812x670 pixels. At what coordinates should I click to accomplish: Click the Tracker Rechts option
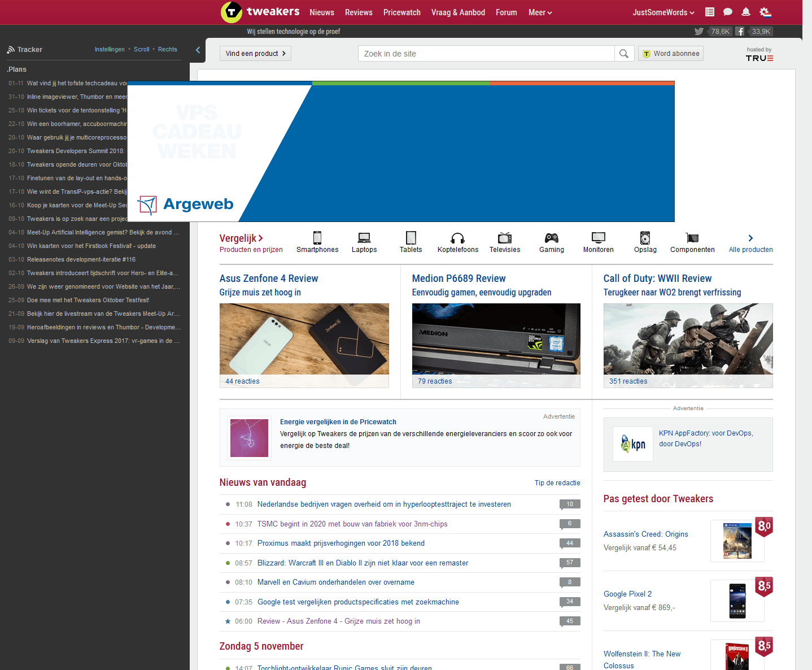[x=168, y=50]
